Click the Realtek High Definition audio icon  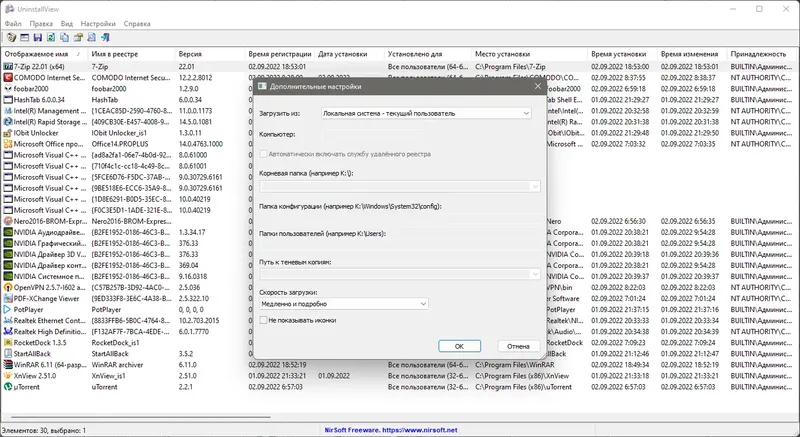point(8,331)
